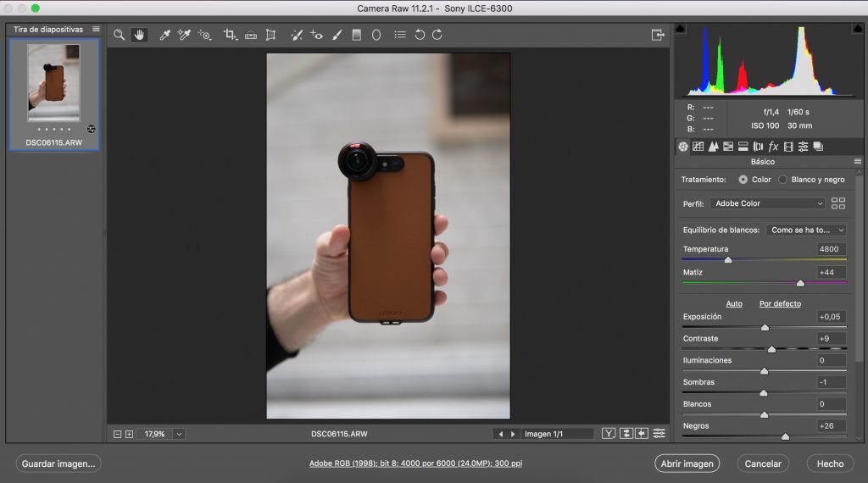Open the profile browser grid icon
Viewport: 868px width, 483px height.
(838, 203)
